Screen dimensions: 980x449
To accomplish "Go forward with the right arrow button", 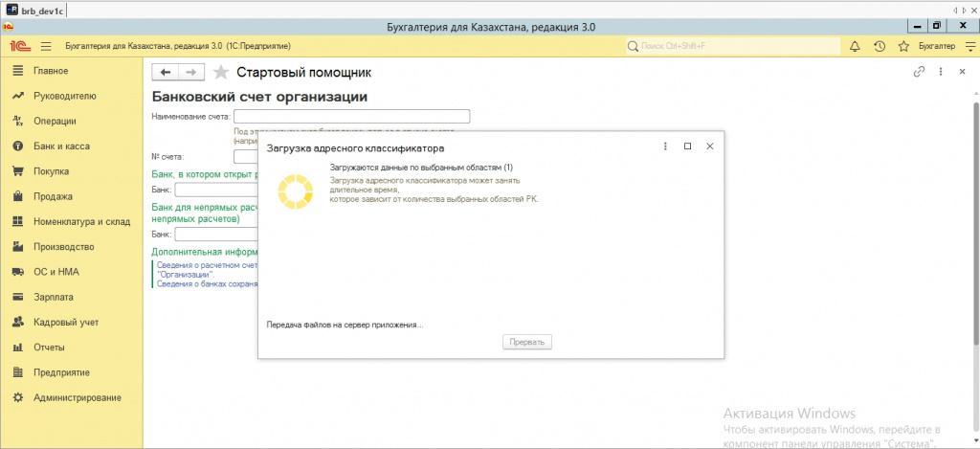I will [191, 73].
